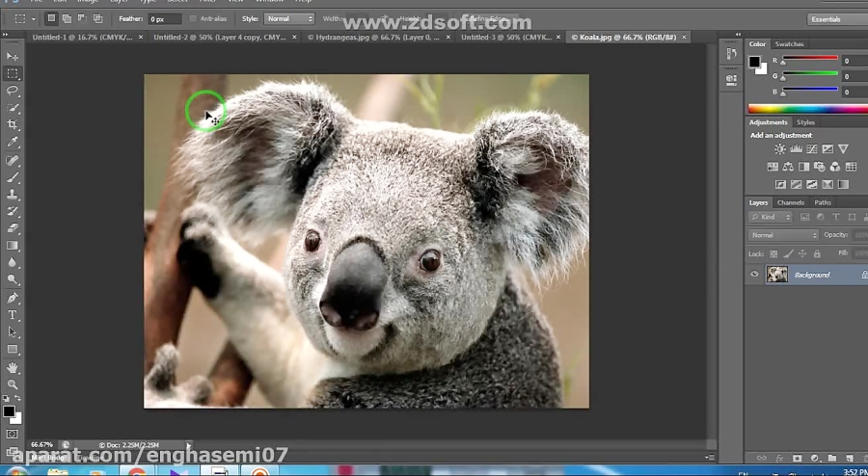Screen dimensions: 868x476
Task: Toggle Lock image pixels brush icon
Action: 788,253
